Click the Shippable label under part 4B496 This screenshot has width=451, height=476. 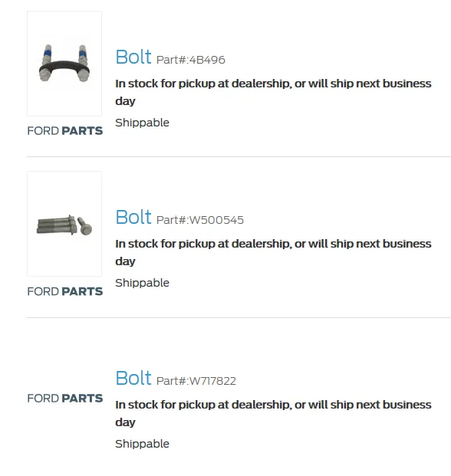click(142, 123)
